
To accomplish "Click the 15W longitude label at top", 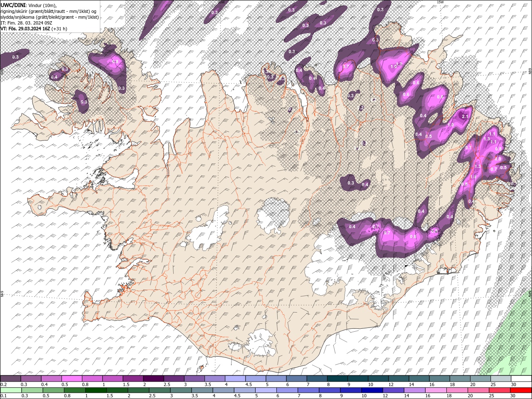I will [x=440, y=2].
